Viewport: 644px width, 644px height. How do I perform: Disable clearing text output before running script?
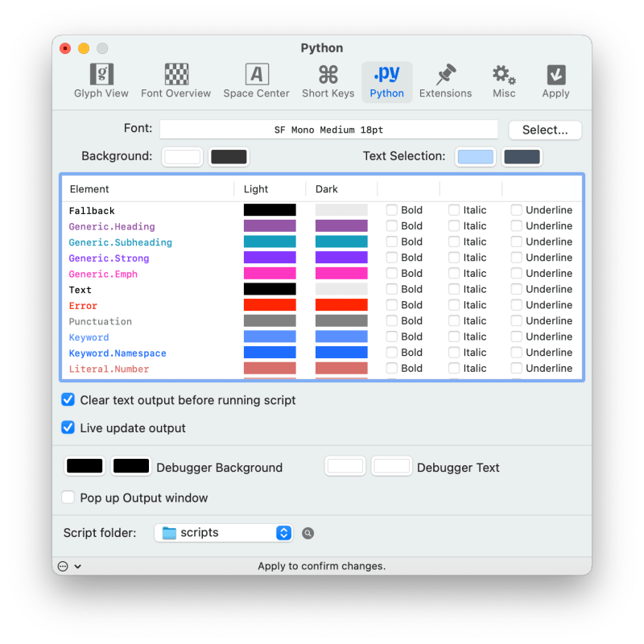point(68,399)
